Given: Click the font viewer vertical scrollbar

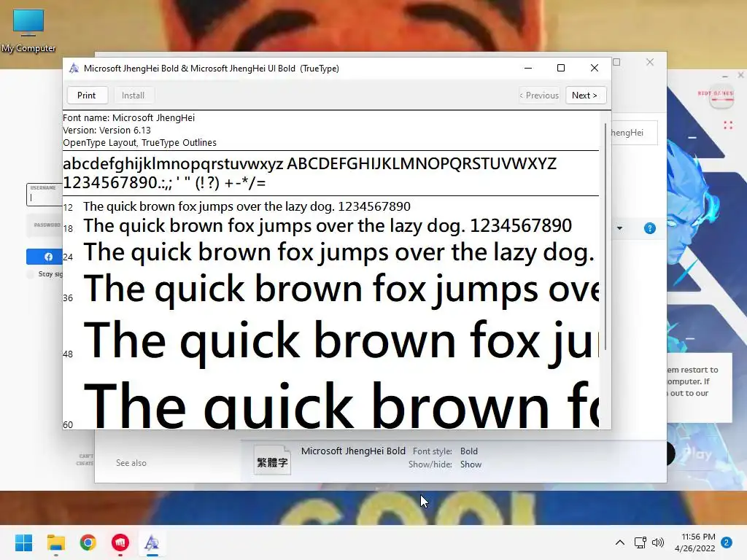Looking at the screenshot, I should (605, 236).
